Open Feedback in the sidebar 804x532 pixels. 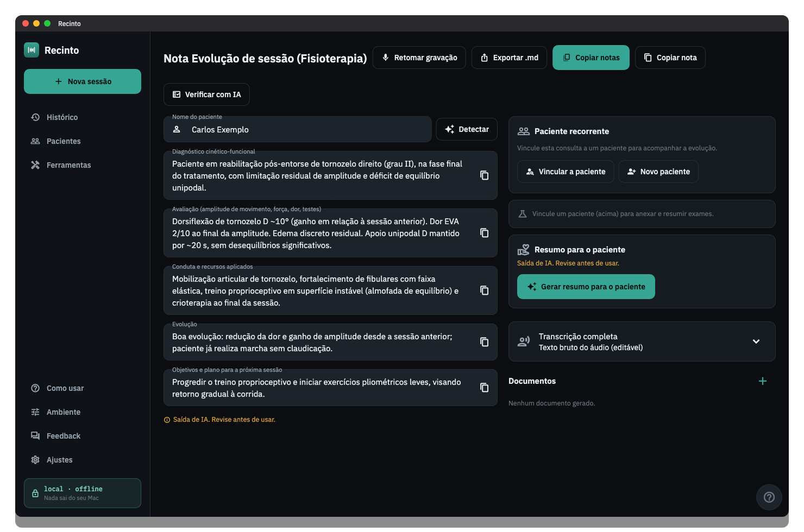coord(83,436)
